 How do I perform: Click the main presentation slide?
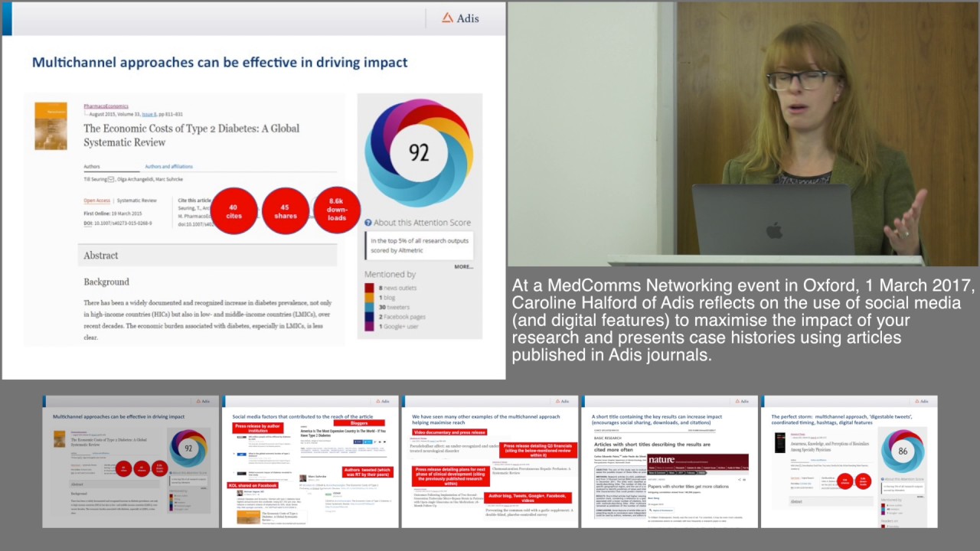click(253, 191)
